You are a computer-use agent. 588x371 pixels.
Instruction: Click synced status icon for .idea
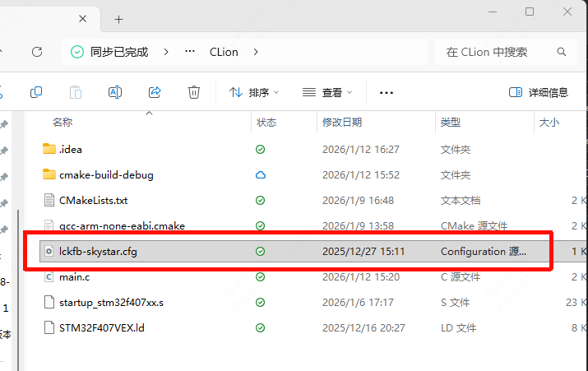pos(260,149)
